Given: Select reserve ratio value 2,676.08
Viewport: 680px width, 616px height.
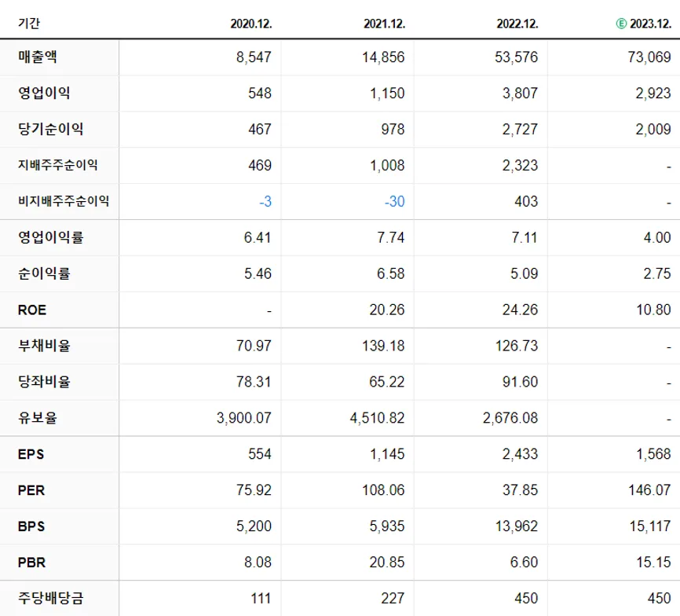Looking at the screenshot, I should click(510, 418).
